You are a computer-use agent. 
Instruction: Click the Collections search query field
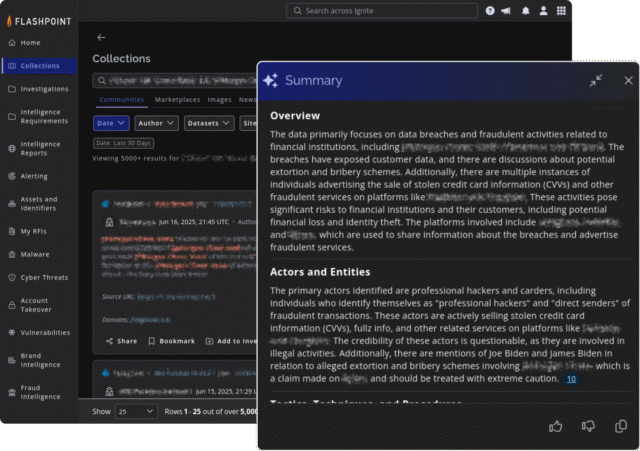point(176,81)
